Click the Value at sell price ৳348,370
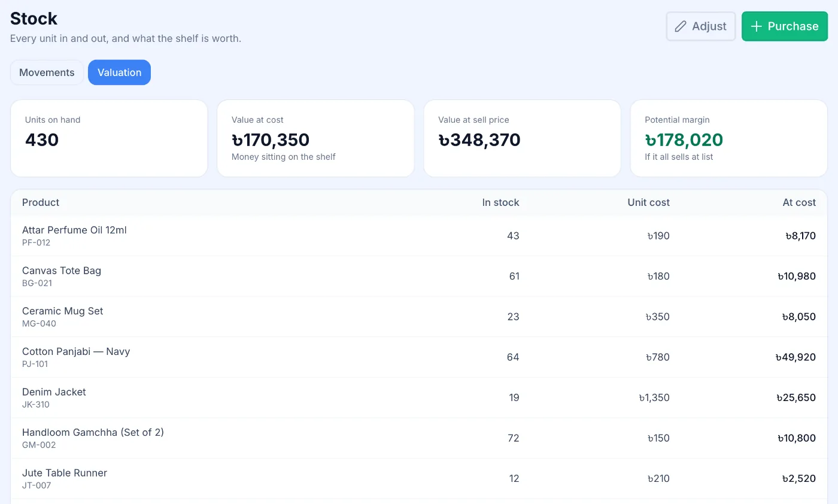This screenshot has width=838, height=504. click(479, 140)
